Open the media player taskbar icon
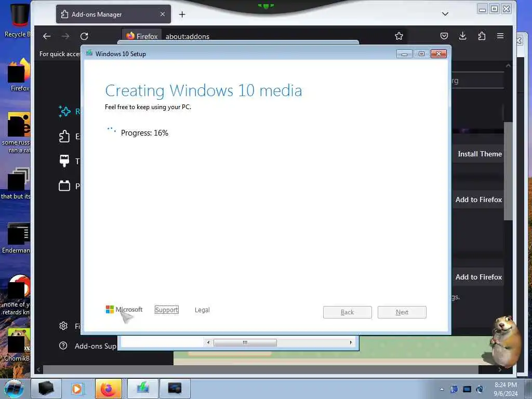The height and width of the screenshot is (399, 532). point(77,389)
